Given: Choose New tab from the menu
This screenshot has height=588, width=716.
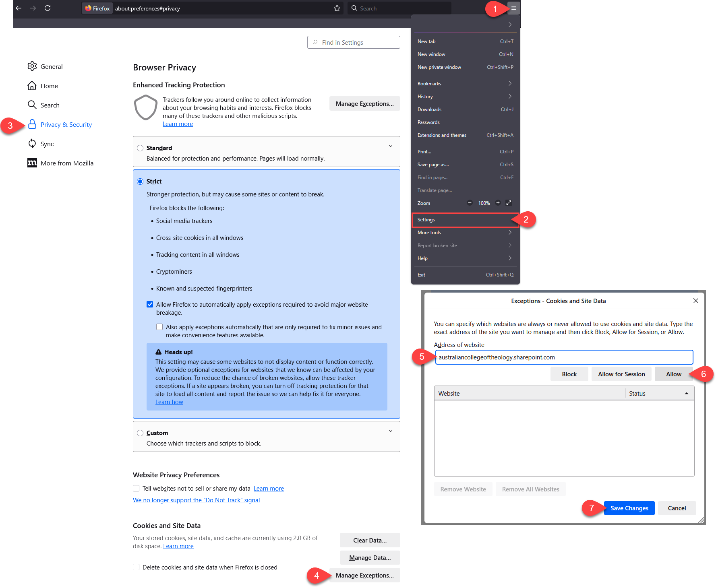Looking at the screenshot, I should 466,41.
